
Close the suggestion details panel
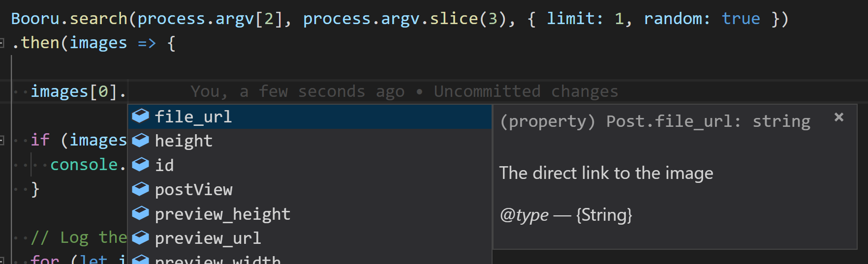point(839,117)
